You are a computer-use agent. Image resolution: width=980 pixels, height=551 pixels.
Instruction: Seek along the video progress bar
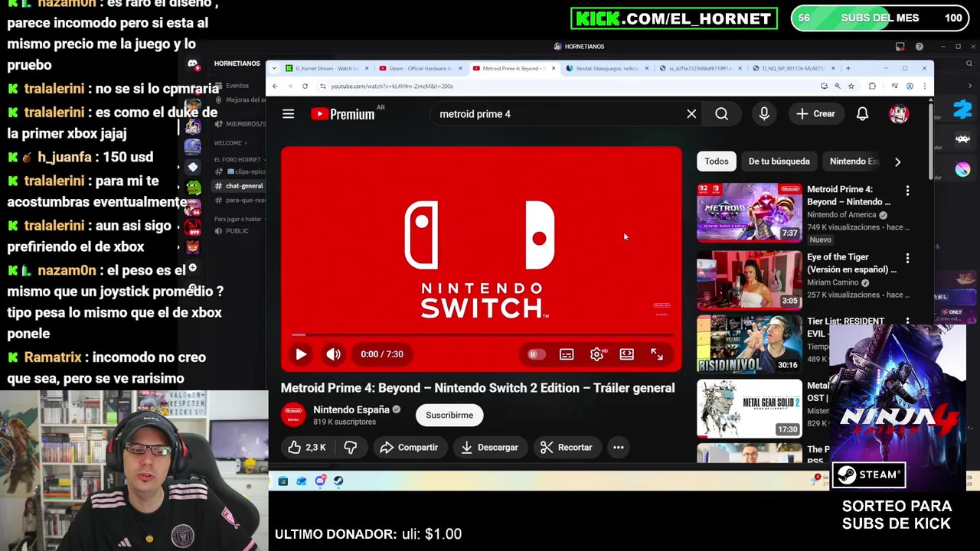(x=482, y=334)
